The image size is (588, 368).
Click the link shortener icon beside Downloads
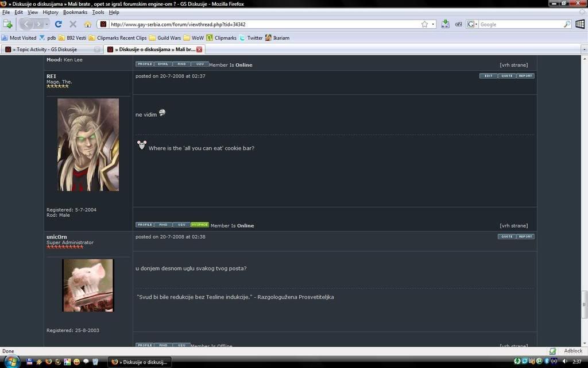458,24
